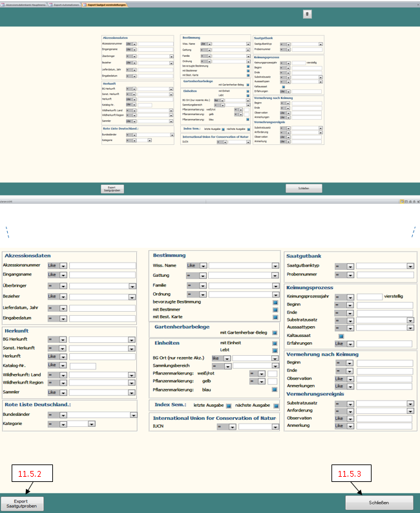Click Eingangsname text field in enlarged form
This screenshot has width=420, height=513.
point(102,275)
